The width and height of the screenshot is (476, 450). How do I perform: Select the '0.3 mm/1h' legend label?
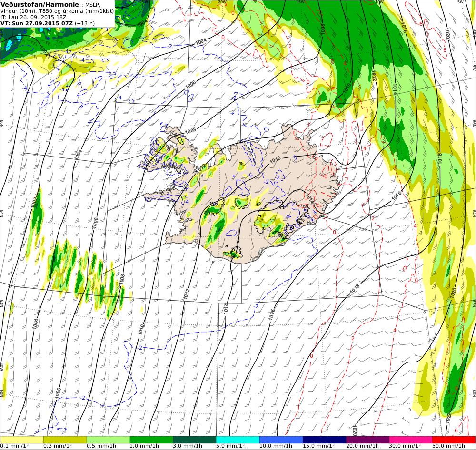click(58, 446)
